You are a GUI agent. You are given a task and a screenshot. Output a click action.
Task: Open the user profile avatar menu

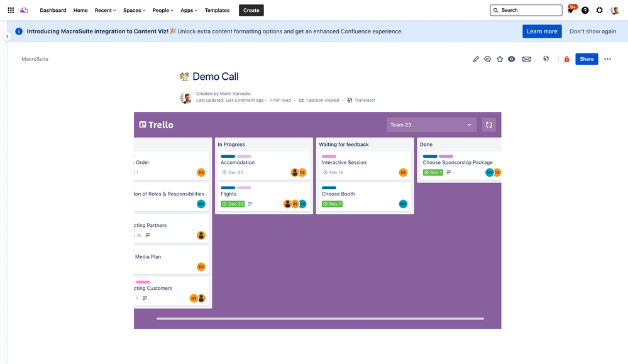tap(615, 11)
